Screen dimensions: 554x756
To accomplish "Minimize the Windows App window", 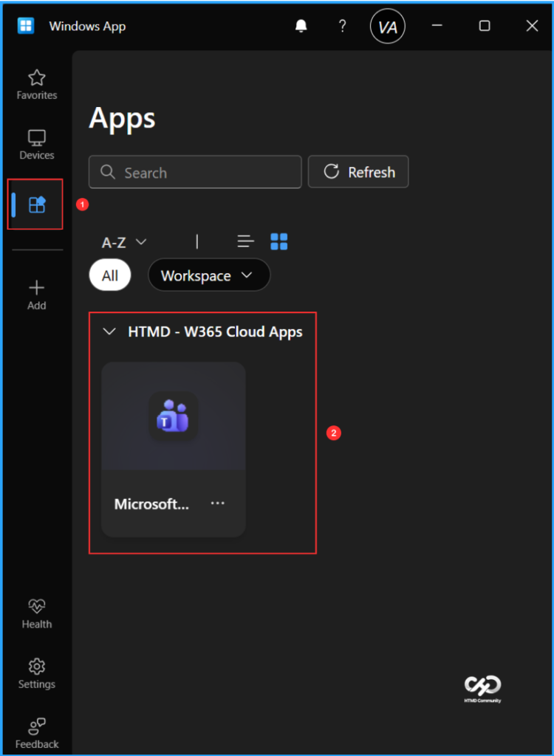I will click(x=437, y=26).
